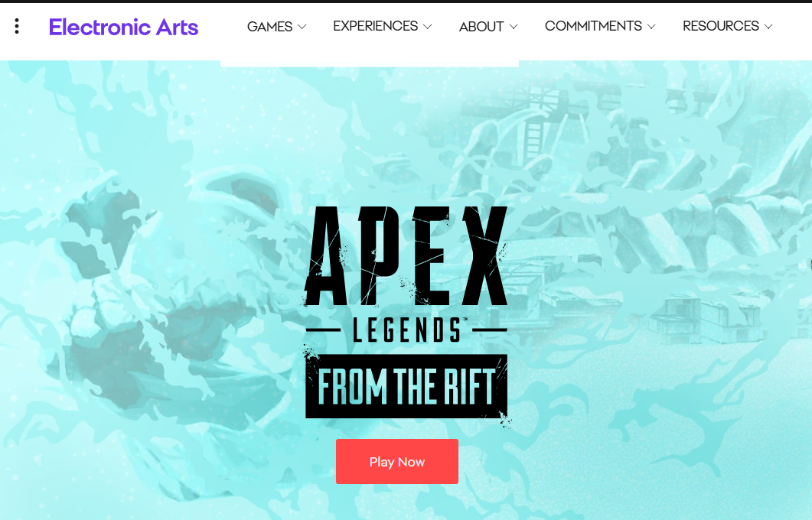Open the three-dot vertical menu icon
This screenshot has height=520, width=812.
[x=17, y=27]
